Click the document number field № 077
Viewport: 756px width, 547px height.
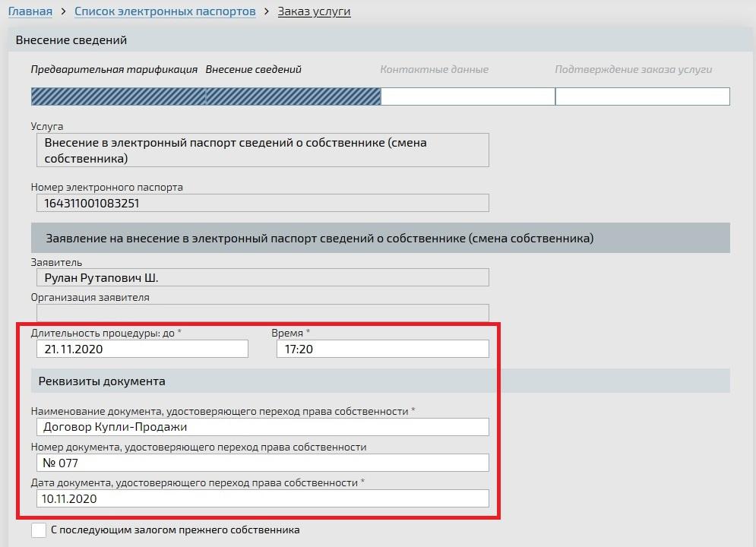coord(263,463)
